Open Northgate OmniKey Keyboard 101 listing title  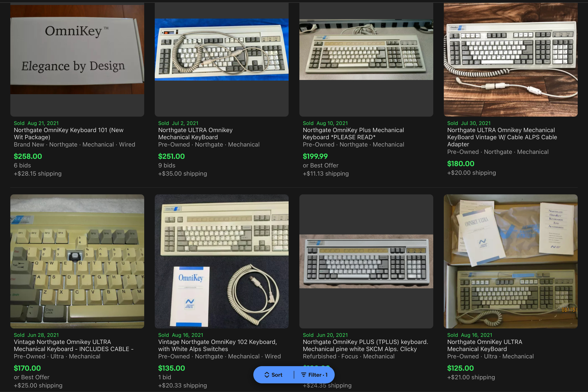(69, 133)
